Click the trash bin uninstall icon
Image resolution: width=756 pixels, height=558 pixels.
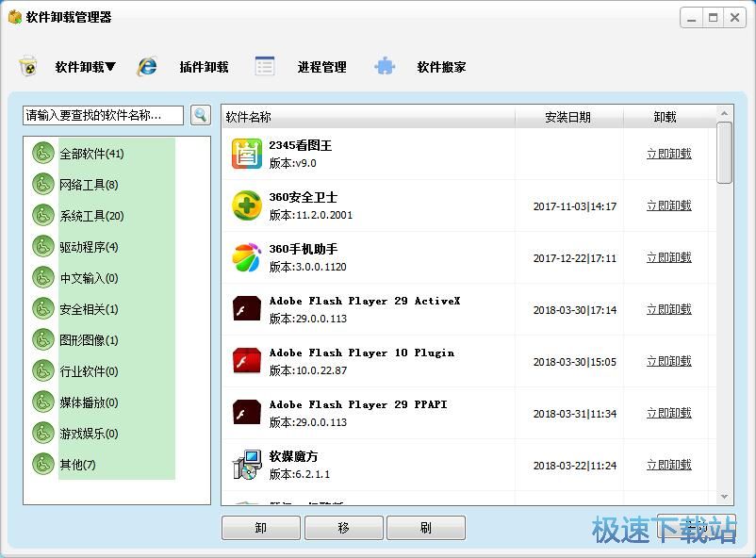click(28, 66)
